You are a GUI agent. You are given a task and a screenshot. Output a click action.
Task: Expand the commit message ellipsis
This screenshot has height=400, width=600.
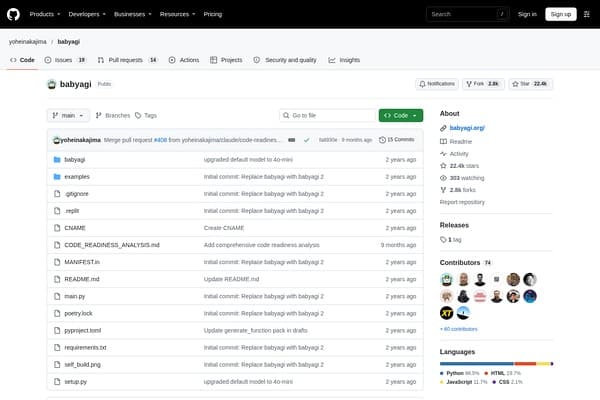tap(292, 140)
